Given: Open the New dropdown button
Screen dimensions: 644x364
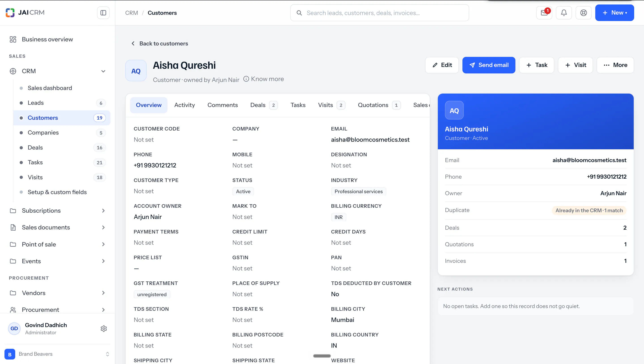Looking at the screenshot, I should (x=614, y=13).
